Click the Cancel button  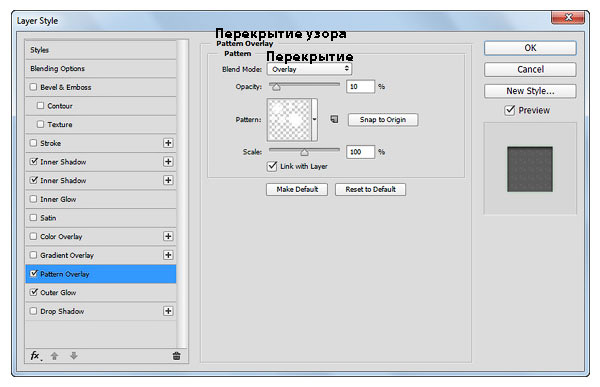point(530,69)
